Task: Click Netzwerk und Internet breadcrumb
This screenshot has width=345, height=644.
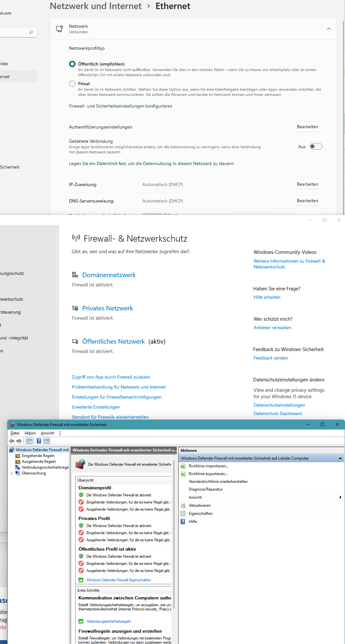Action: [96, 6]
